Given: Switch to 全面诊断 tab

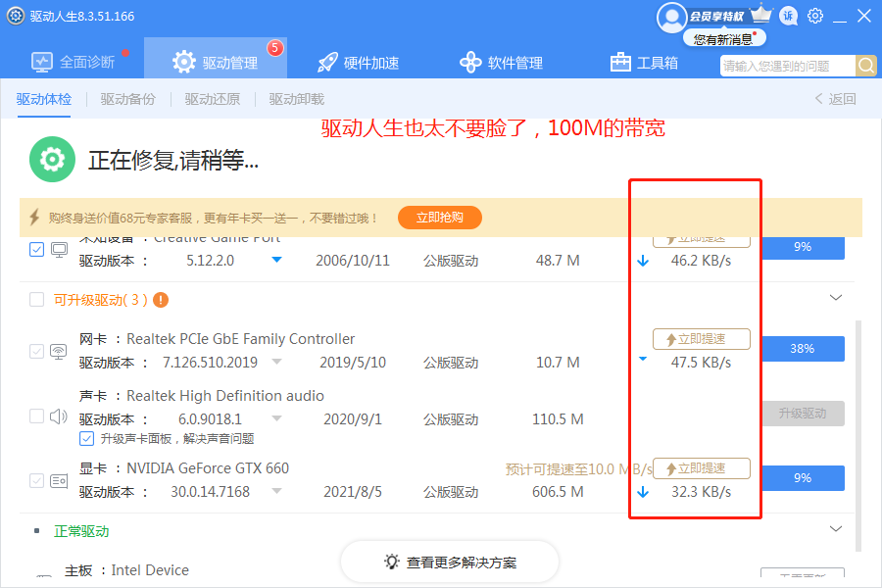Looking at the screenshot, I should pyautogui.click(x=73, y=62).
